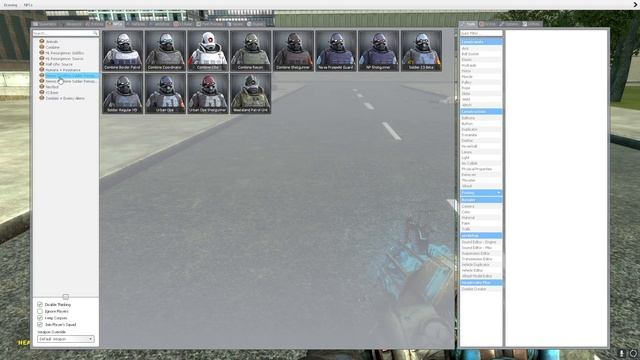This screenshot has height=360, width=640.
Task: Click the Combine category icon in tree
Action: [42, 47]
